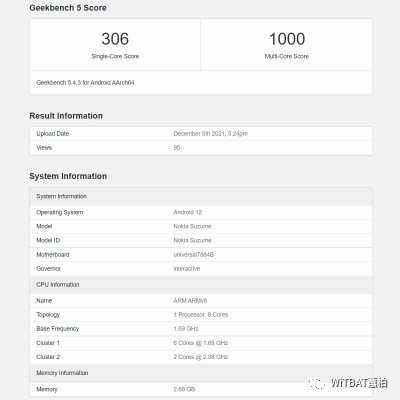Click the 'December 5th 2021' upload date value
Screen dimensions: 400x400
(x=210, y=134)
